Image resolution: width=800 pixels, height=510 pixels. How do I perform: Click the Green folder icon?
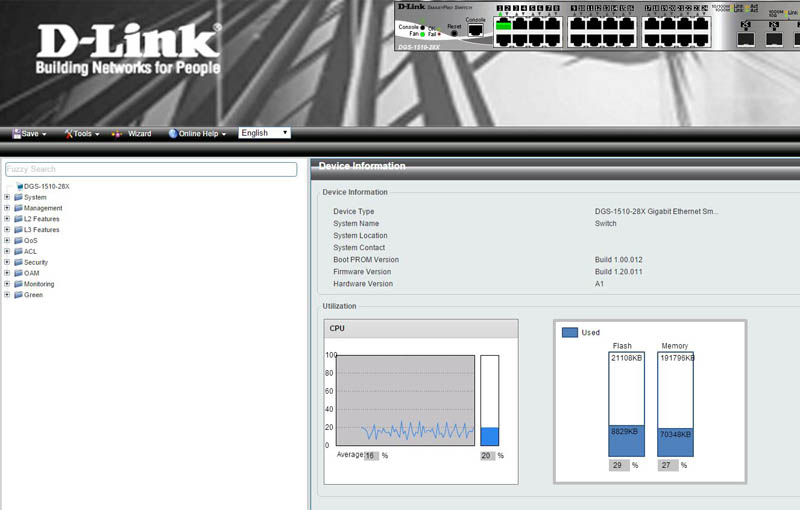tap(18, 294)
